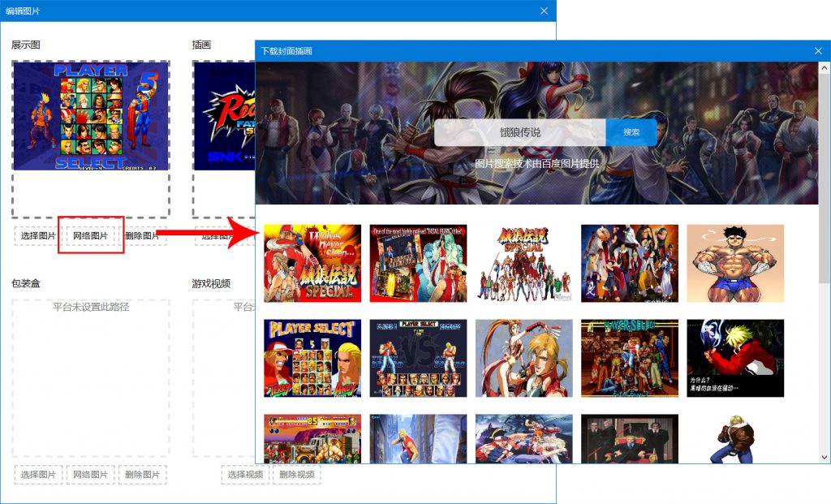Click the 选择视频 button
831x504 pixels.
(244, 474)
